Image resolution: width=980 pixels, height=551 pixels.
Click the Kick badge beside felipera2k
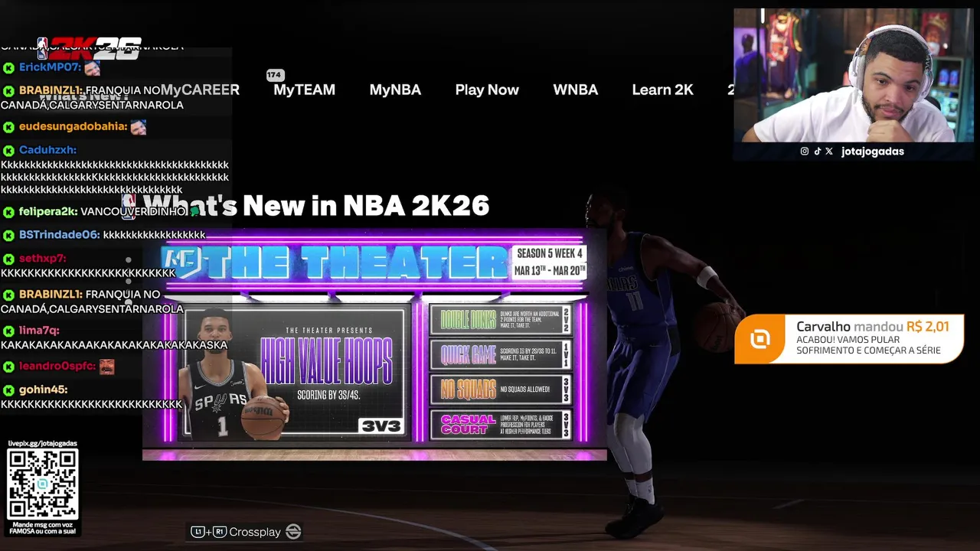(8, 212)
